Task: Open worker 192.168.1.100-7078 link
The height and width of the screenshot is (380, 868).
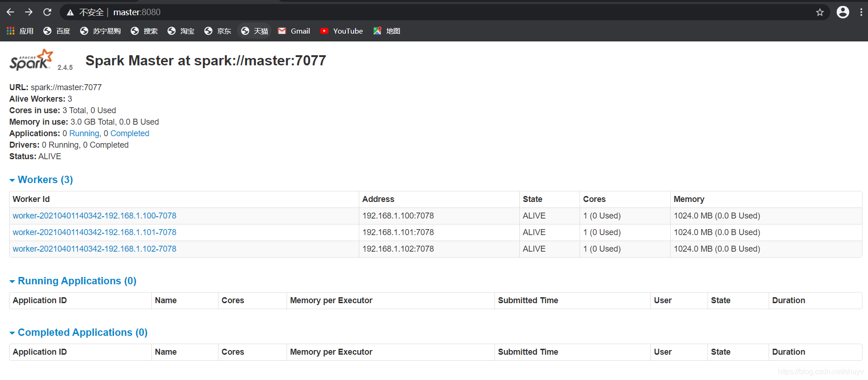Action: (x=94, y=216)
